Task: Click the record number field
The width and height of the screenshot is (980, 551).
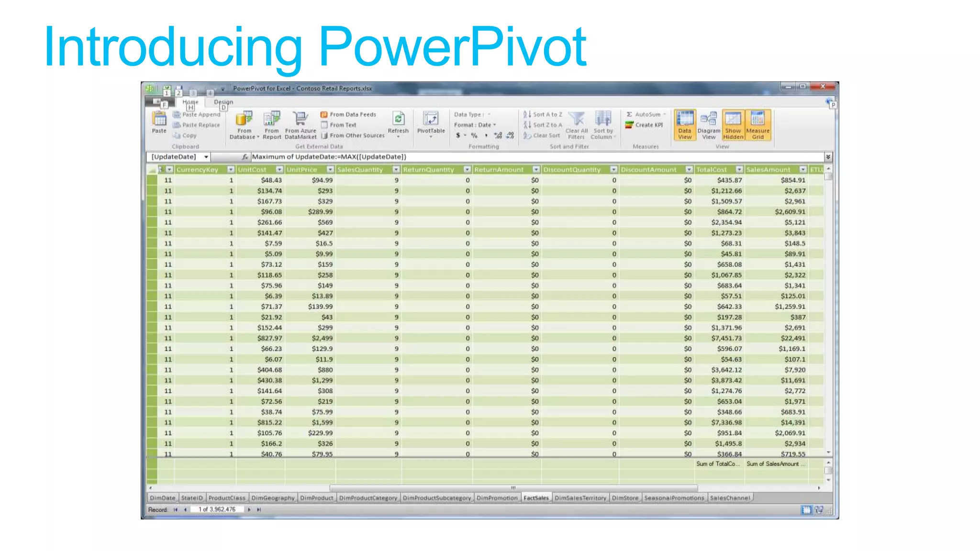Action: click(217, 510)
